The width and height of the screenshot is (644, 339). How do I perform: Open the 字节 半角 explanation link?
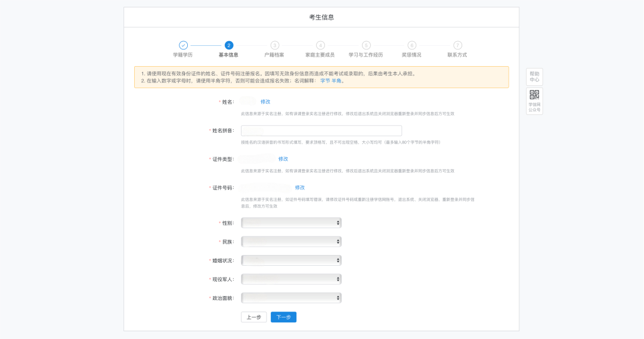point(331,80)
